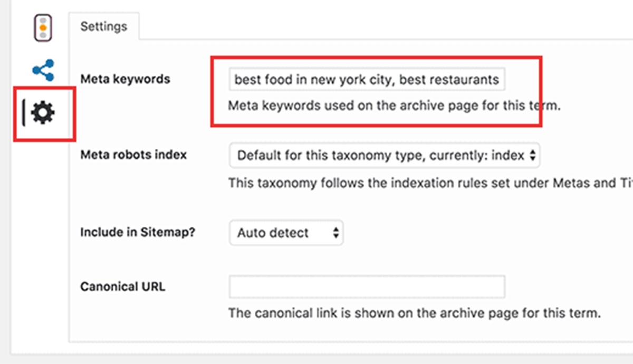Click the active indicator bar beside gear icon
Screen dimensions: 633x364
(x=24, y=113)
